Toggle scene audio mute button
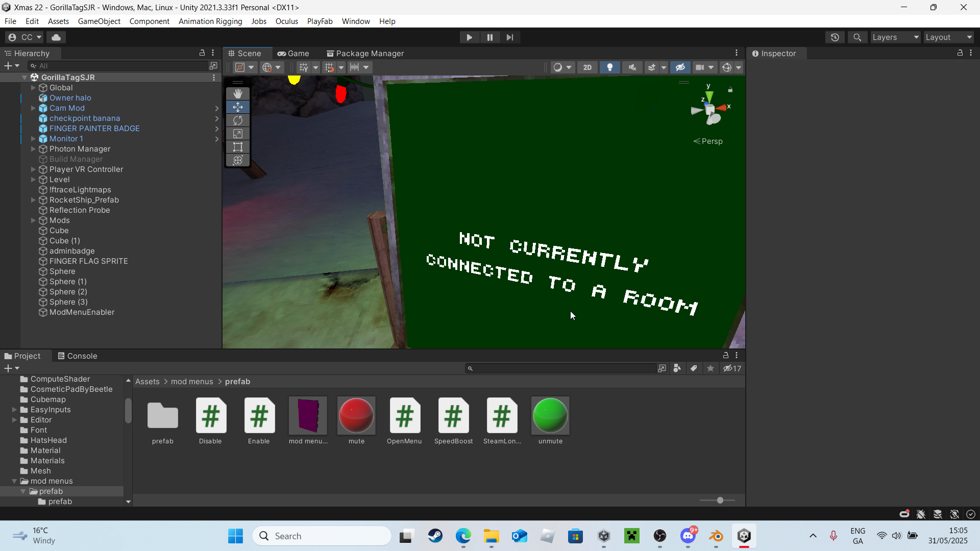This screenshot has height=551, width=980. [632, 67]
